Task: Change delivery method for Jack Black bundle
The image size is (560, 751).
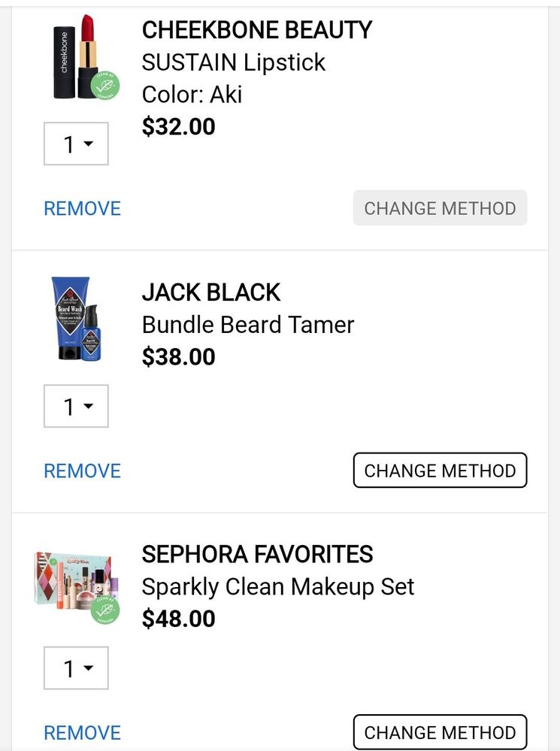Action: pyautogui.click(x=440, y=471)
